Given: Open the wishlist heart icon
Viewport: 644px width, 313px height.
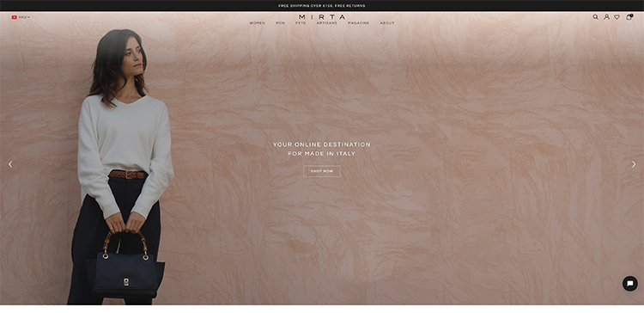Looking at the screenshot, I should [x=617, y=17].
